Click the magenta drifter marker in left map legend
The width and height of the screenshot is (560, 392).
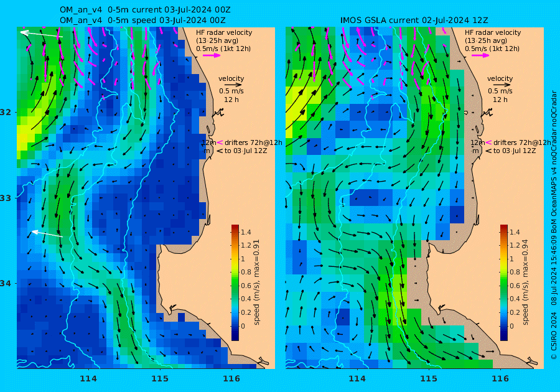(x=220, y=142)
